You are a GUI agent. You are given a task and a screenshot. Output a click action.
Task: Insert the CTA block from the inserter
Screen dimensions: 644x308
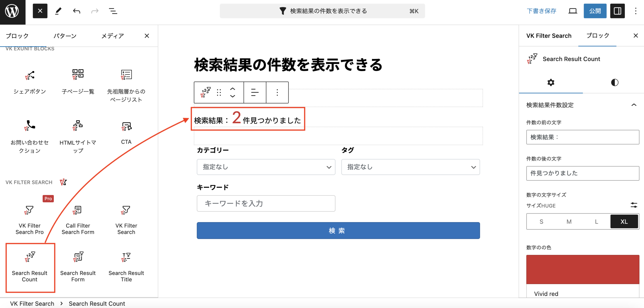click(126, 133)
